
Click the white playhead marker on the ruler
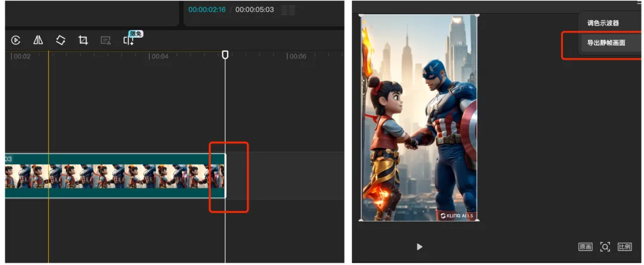click(225, 55)
